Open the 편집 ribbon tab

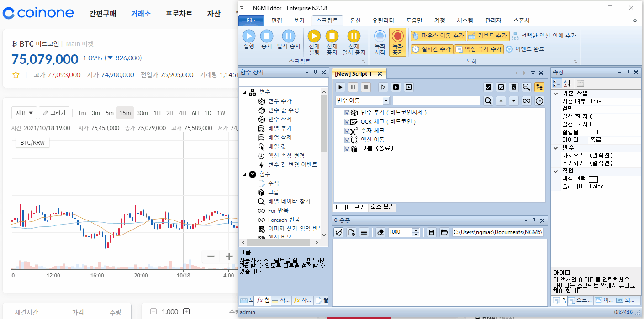tap(277, 21)
